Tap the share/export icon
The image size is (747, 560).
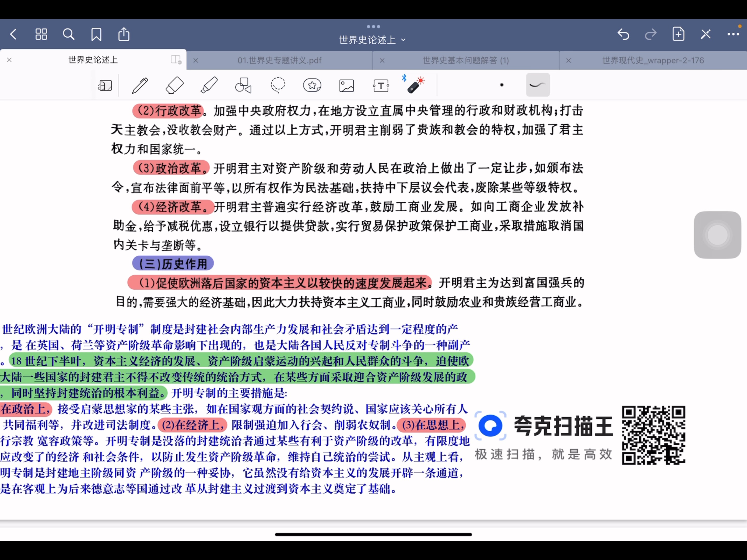point(124,34)
